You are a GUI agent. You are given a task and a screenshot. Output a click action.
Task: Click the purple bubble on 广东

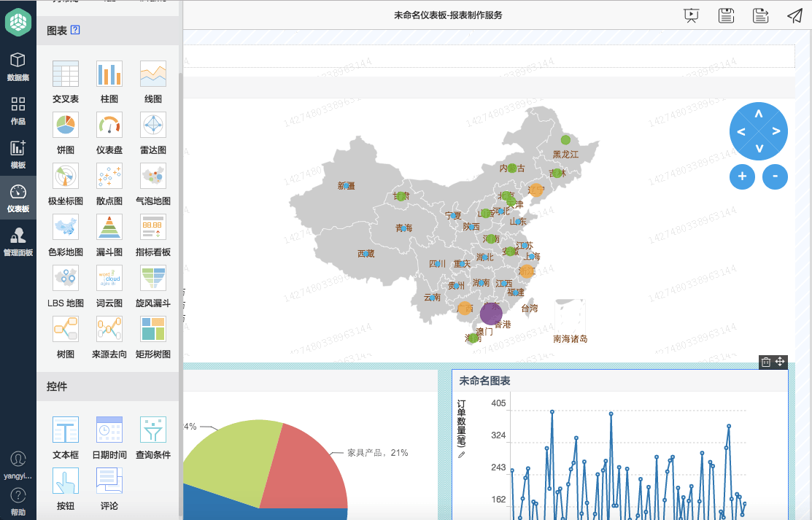pyautogui.click(x=491, y=314)
